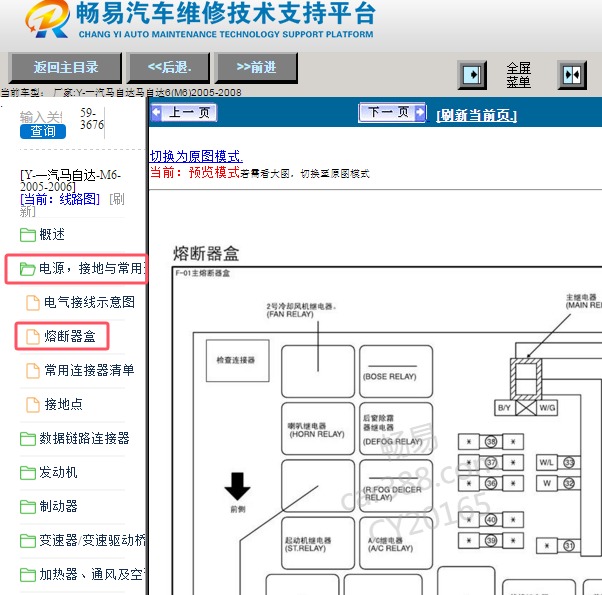
Task: Click the 查询 search button
Action: click(x=43, y=131)
